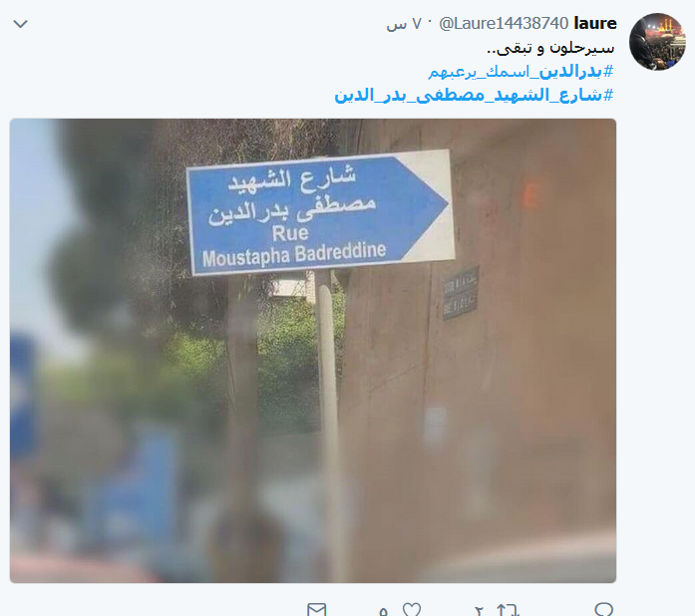Click the tweet text سيرحلون و تبقى
695x616 pixels.
click(x=550, y=48)
